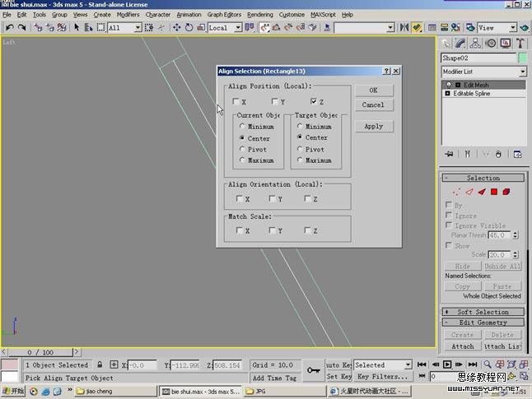
Task: Activate Select and Rotate tool
Action: [189, 27]
